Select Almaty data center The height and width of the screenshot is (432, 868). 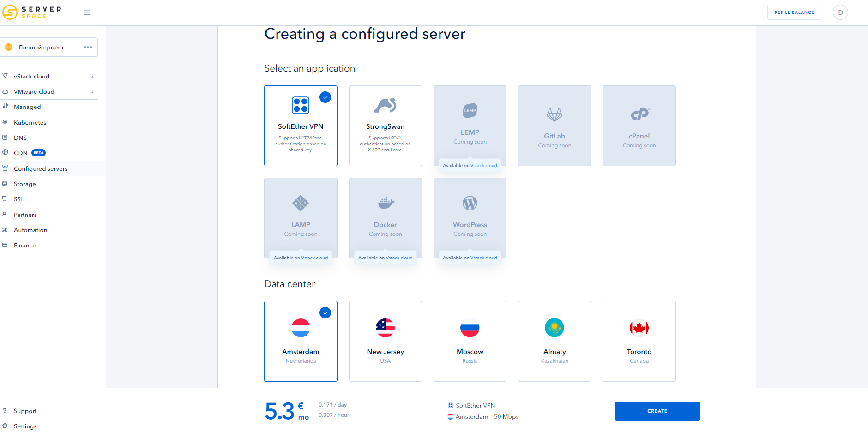(555, 341)
